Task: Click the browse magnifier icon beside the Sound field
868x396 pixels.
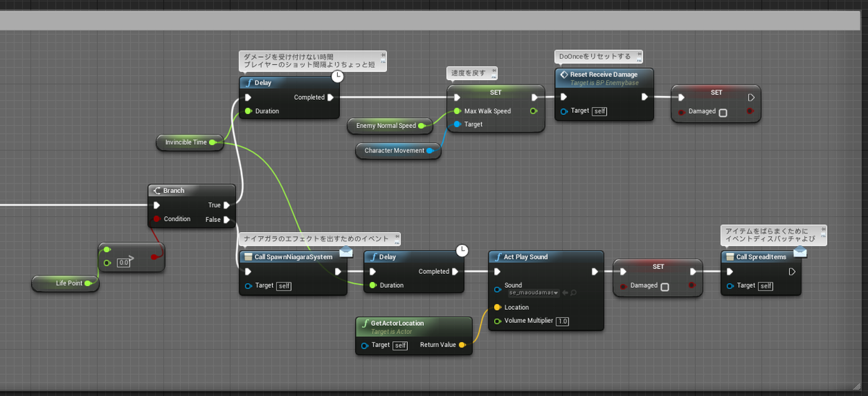Action: point(574,293)
